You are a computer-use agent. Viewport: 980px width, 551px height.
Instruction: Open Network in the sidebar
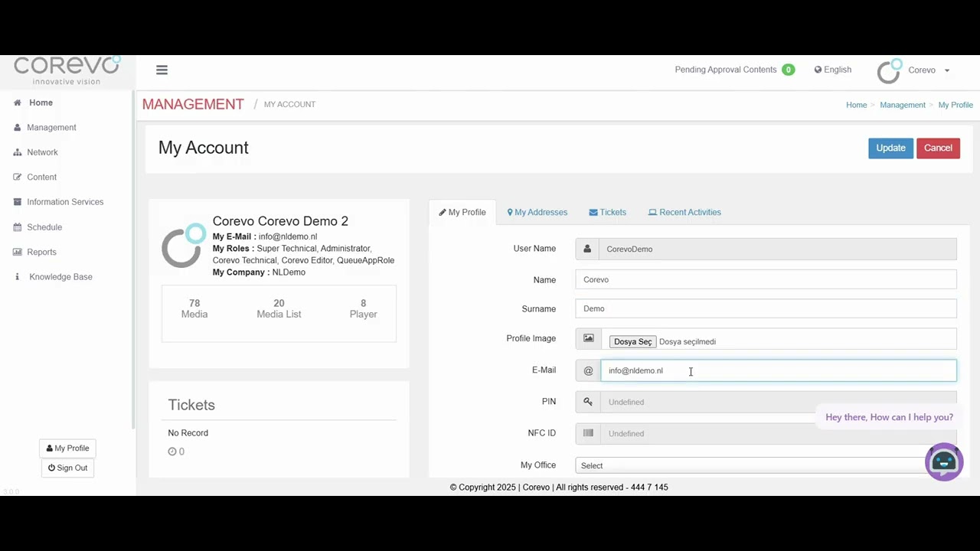click(x=42, y=152)
